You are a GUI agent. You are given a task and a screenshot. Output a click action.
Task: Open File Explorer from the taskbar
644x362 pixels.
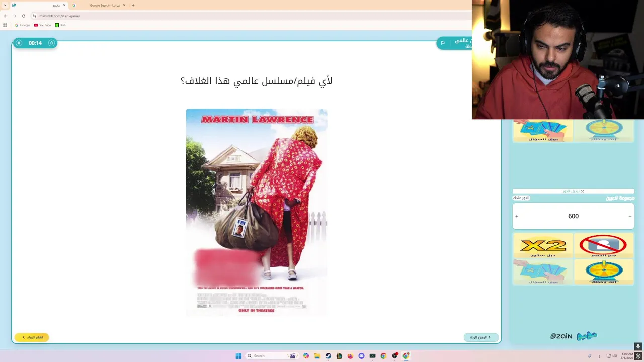tap(317, 356)
